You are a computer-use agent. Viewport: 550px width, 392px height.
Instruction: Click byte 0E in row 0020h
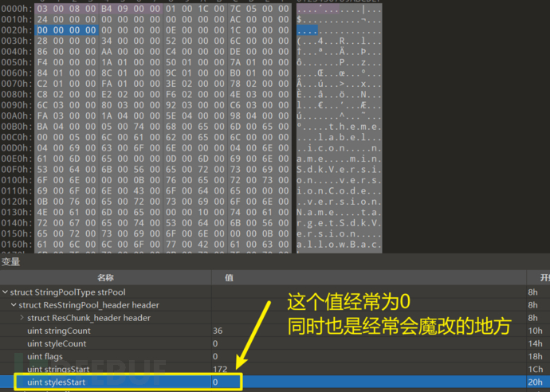point(171,30)
